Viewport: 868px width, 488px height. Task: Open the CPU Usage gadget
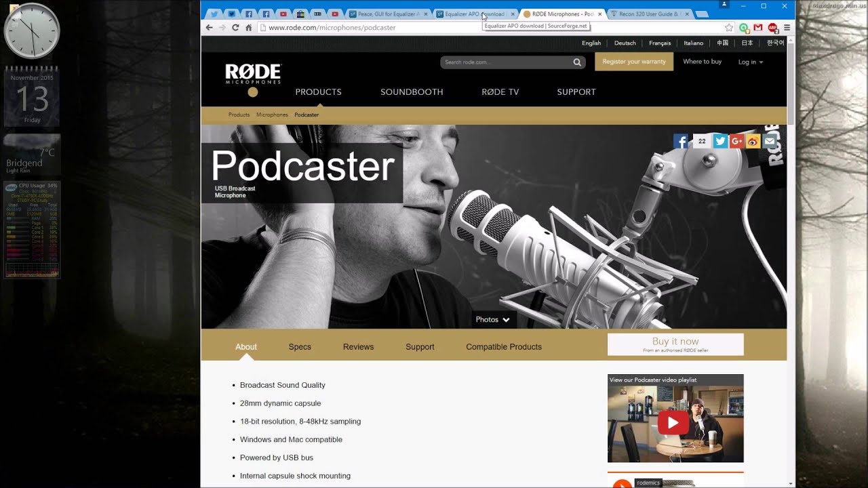(32, 230)
